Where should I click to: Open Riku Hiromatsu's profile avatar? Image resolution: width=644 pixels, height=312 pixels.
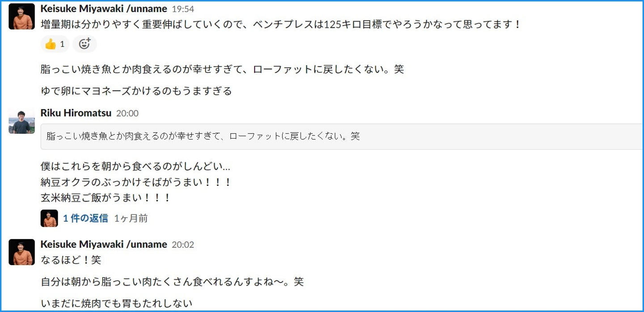click(21, 121)
